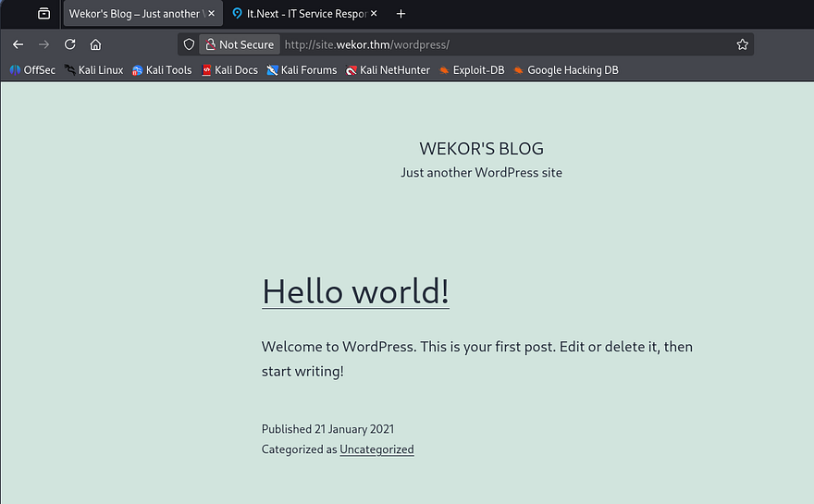
Task: Open the Exploit-DB bookmark
Action: (x=472, y=70)
